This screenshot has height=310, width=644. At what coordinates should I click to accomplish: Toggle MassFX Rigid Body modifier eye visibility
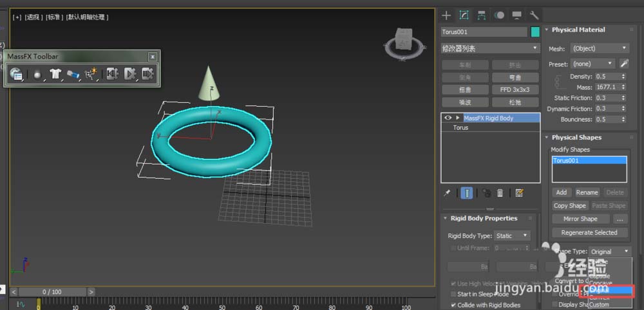pos(448,118)
